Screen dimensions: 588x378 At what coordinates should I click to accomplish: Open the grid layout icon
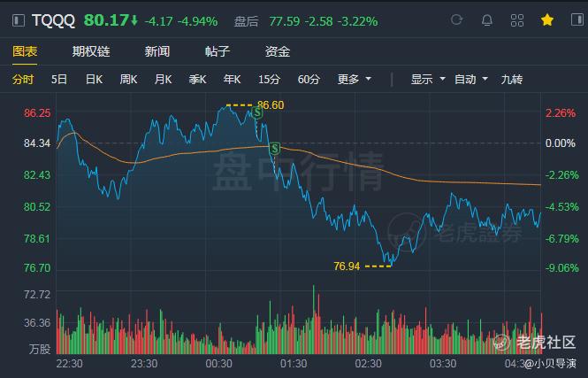pos(517,20)
